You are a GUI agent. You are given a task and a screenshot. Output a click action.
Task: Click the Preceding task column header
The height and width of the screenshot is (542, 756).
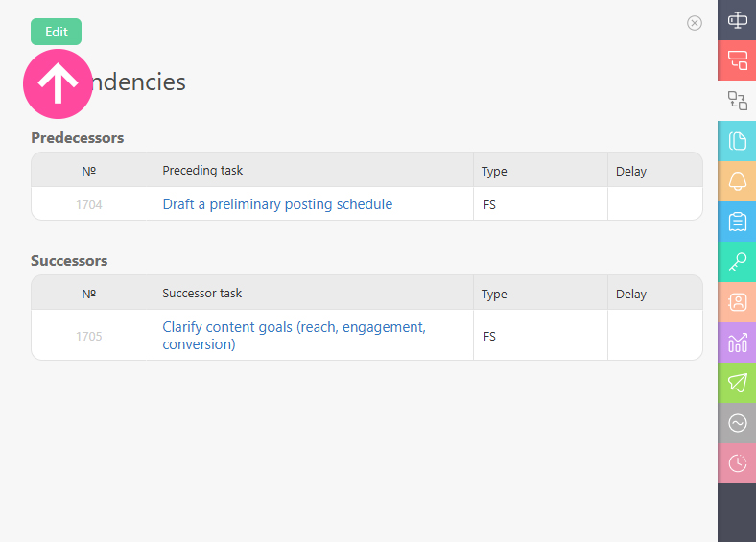click(202, 171)
